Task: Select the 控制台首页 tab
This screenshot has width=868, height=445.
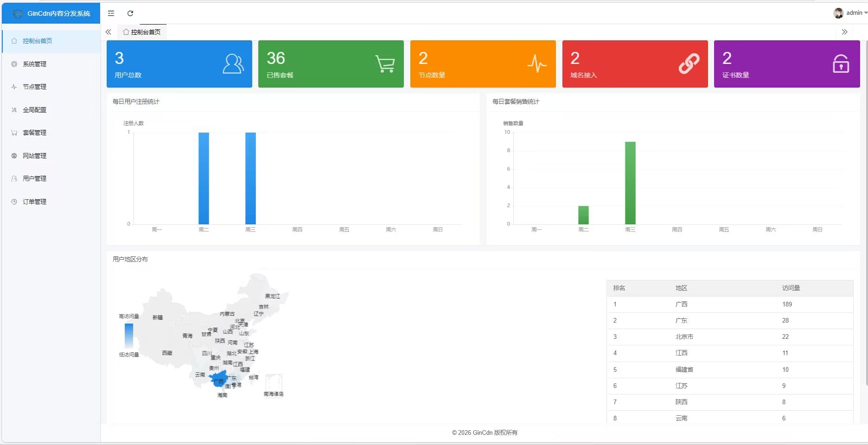Action: tap(142, 32)
